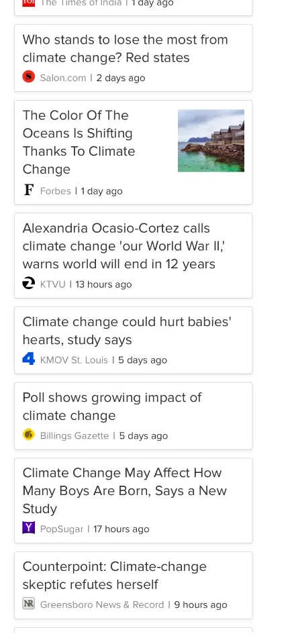Click the KMOV St. Louis source name

click(74, 360)
